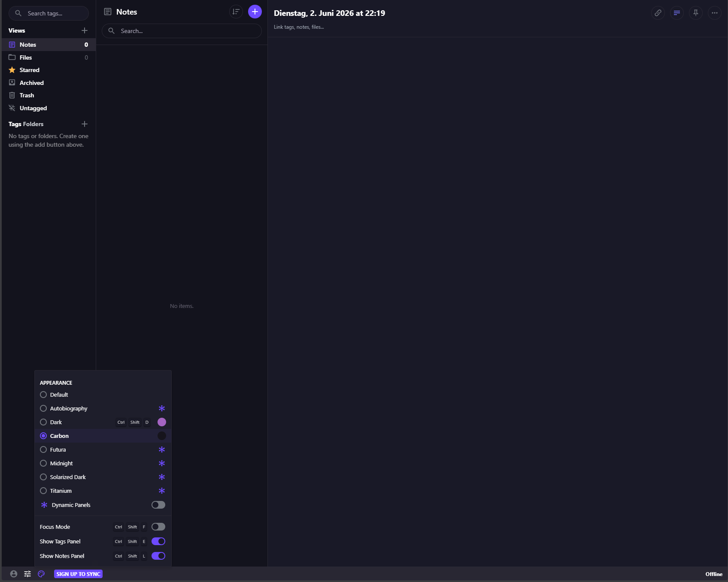This screenshot has width=728, height=582.
Task: Open the Notes view in sidebar
Action: tap(49, 45)
